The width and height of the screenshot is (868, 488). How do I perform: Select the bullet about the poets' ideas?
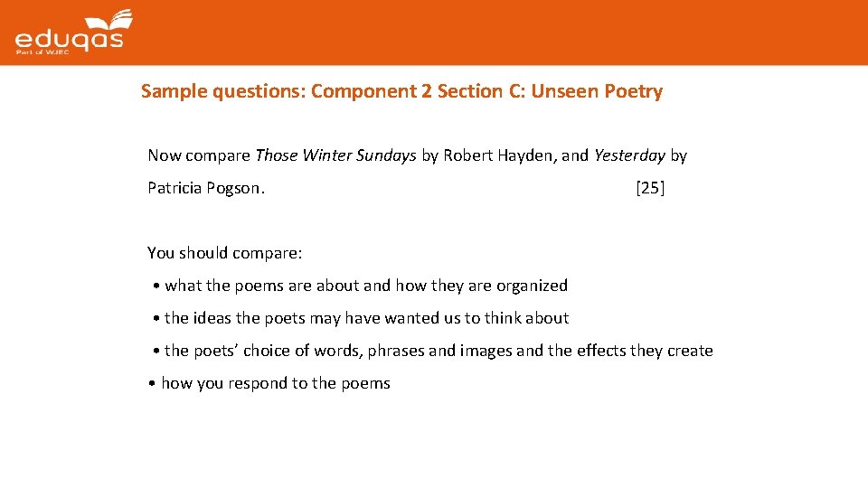click(x=366, y=318)
